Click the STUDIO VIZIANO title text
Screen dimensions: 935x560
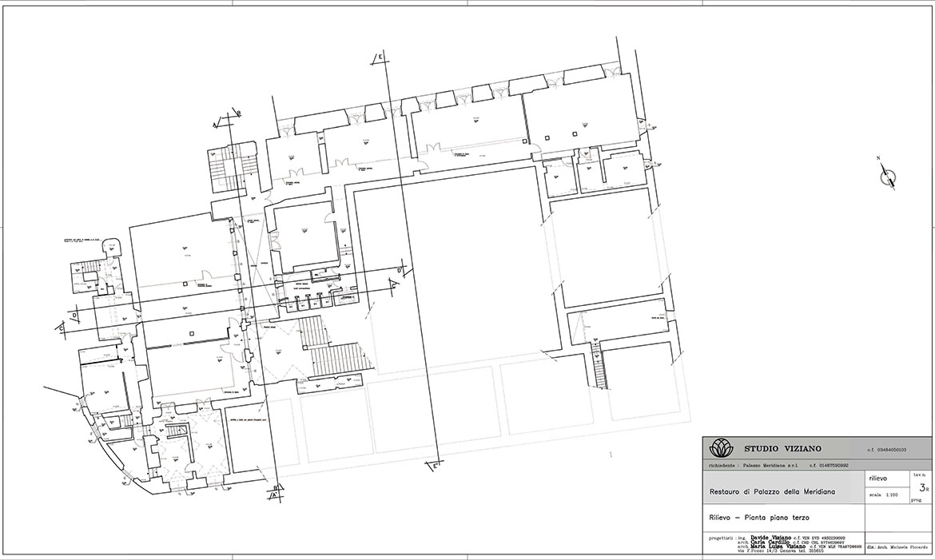point(782,449)
